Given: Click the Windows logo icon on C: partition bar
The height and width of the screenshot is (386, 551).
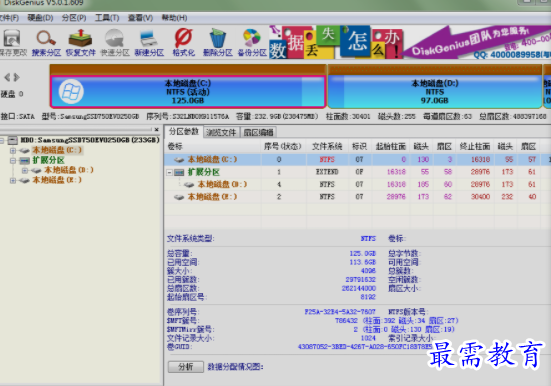Looking at the screenshot, I should tap(71, 92).
